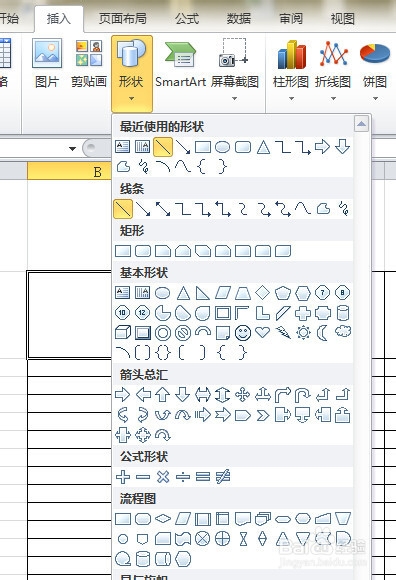Switch to the 数据 tab
Image resolution: width=396 pixels, height=580 pixels.
(x=238, y=18)
